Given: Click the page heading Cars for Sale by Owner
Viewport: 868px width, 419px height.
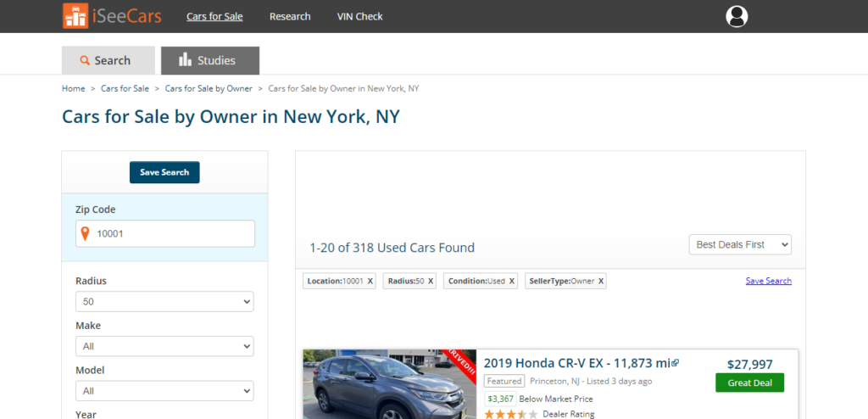Looking at the screenshot, I should click(231, 117).
